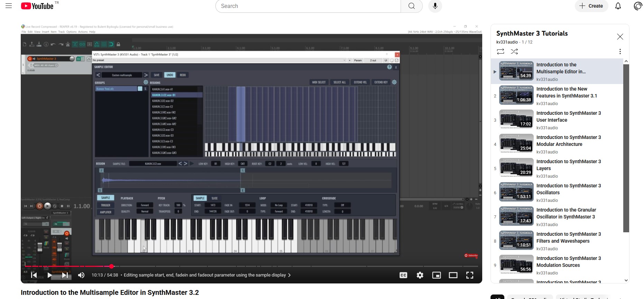The width and height of the screenshot is (644, 299).
Task: Toggle shuffle playlist
Action: tap(514, 52)
